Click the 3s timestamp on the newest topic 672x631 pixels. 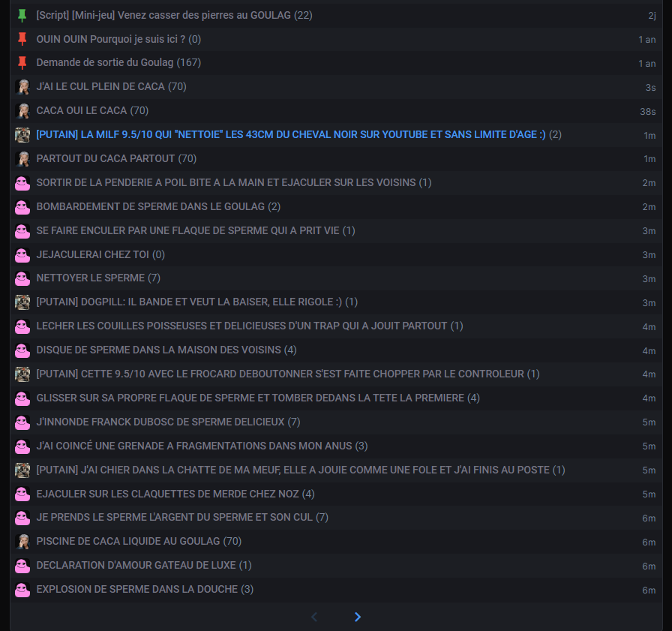pos(650,88)
